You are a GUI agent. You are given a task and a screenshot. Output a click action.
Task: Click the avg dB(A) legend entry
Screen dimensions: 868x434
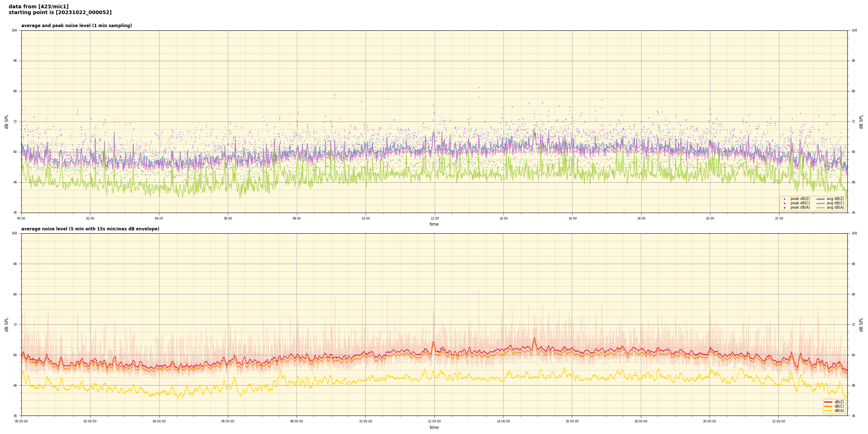pos(835,208)
